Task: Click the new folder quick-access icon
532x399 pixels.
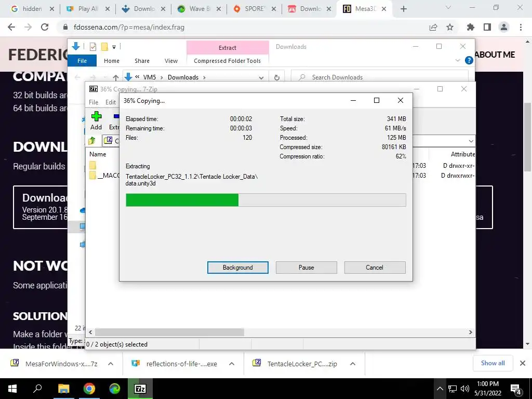Action: coord(104,46)
